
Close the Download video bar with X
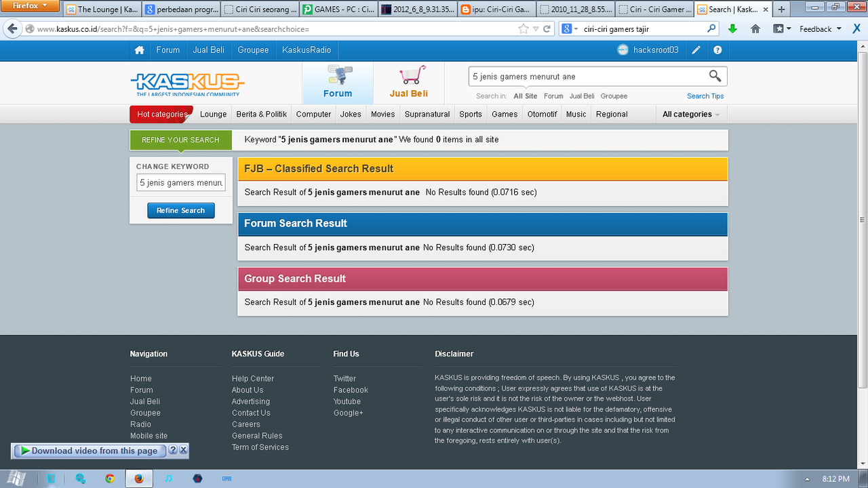(183, 450)
